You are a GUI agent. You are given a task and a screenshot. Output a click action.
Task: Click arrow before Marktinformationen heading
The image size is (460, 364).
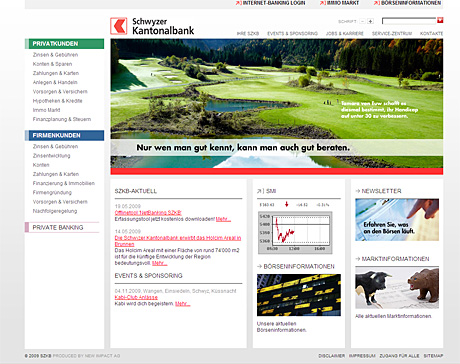358,259
